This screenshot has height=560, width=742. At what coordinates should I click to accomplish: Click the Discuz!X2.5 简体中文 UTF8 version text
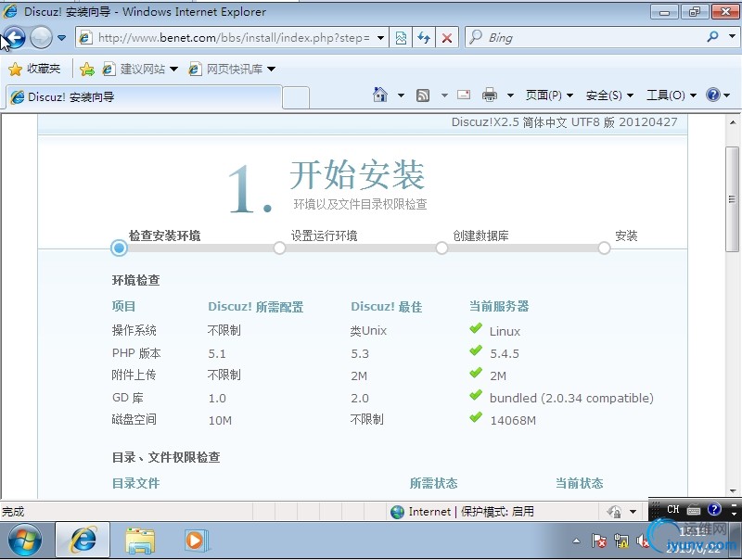564,122
